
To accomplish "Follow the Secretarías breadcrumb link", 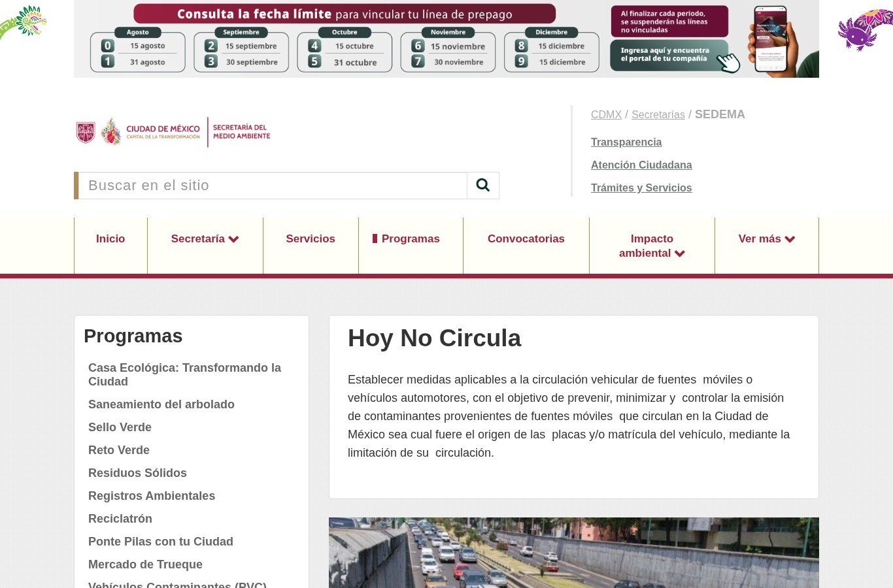I will coord(658,115).
